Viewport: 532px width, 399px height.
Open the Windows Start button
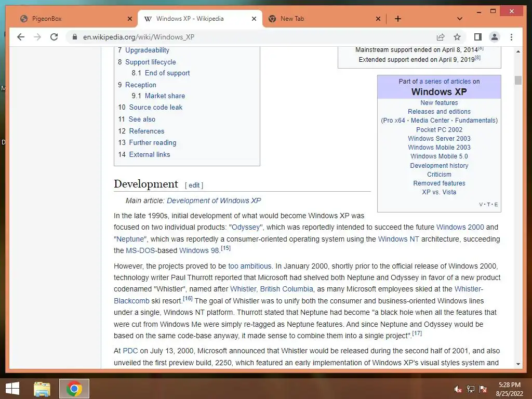tap(12, 389)
